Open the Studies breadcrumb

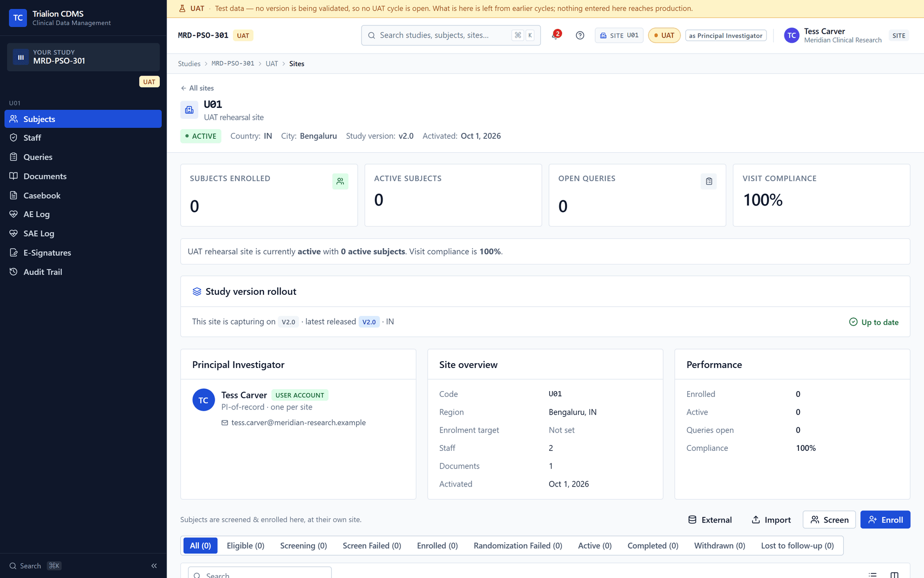pyautogui.click(x=189, y=64)
